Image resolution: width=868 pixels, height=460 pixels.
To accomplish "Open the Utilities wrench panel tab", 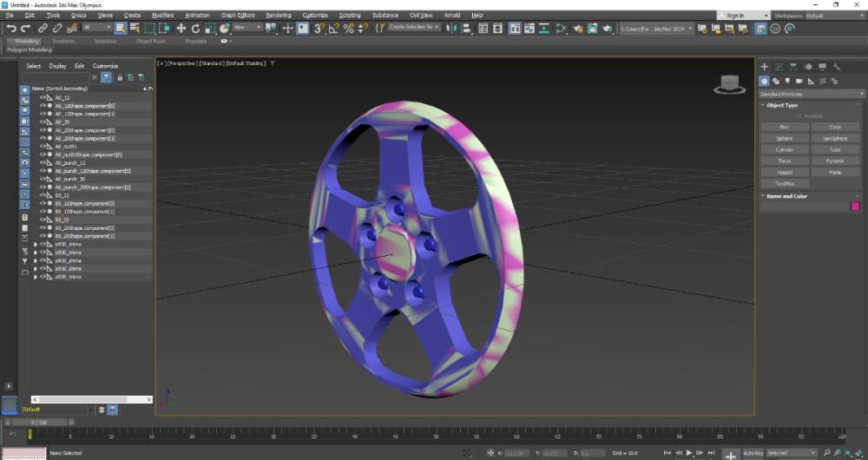I will (837, 67).
